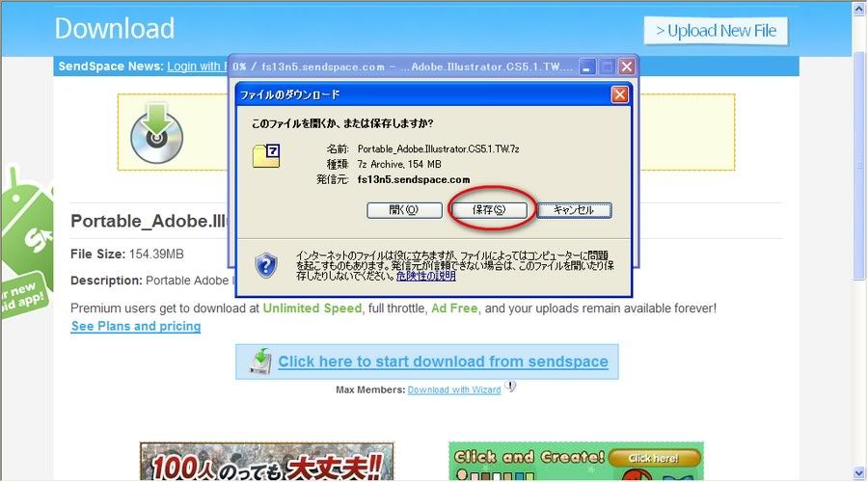
Task: Open the Download with Wizard link
Action: pos(454,389)
